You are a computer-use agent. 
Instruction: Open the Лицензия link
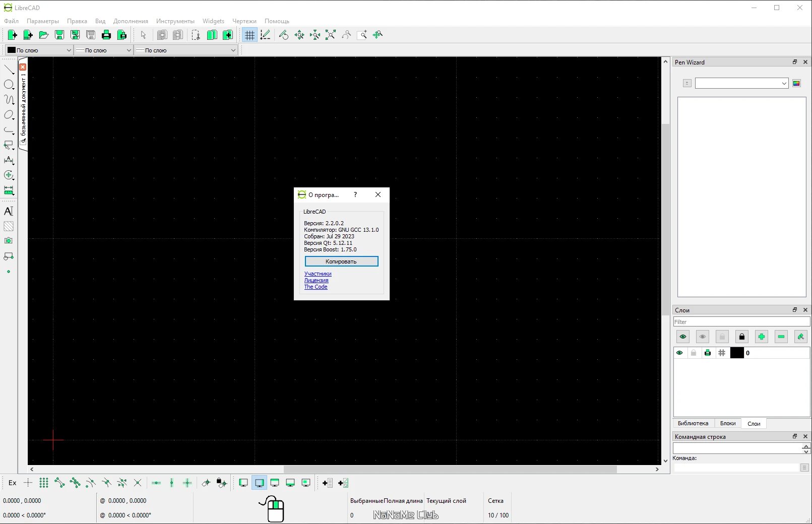316,281
